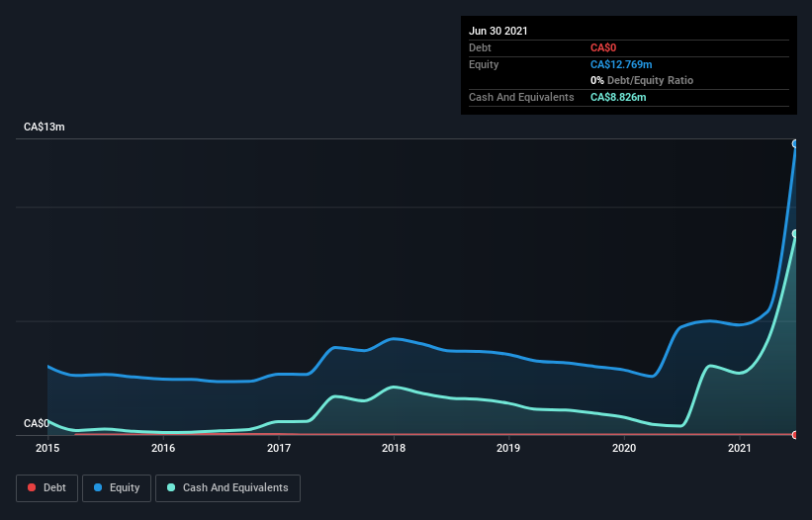Viewport: 812px width, 520px height.
Task: Click the red Debt legend dot
Action: pos(32,487)
